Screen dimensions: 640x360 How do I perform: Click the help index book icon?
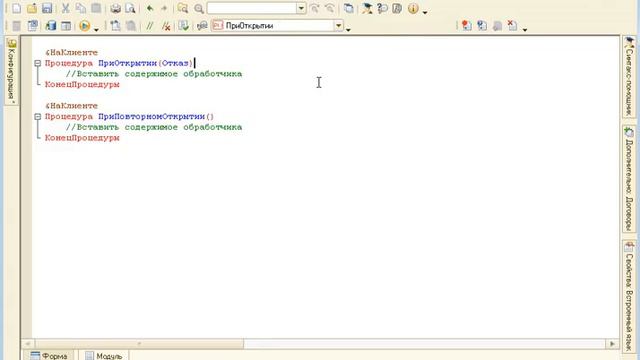397,8
